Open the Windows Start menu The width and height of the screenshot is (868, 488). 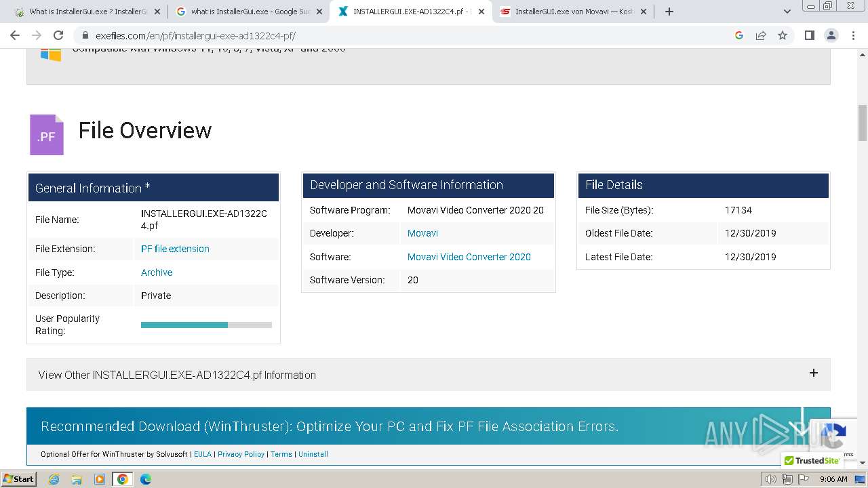[x=19, y=479]
